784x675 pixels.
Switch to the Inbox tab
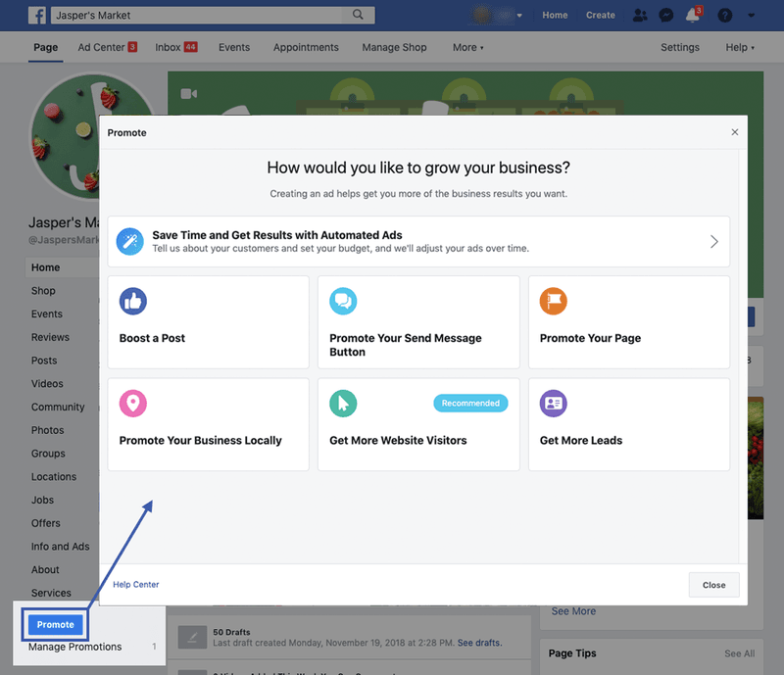(x=175, y=47)
